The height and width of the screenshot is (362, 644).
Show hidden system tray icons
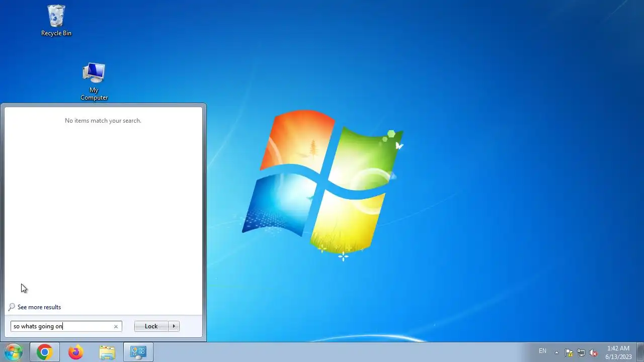click(x=556, y=352)
